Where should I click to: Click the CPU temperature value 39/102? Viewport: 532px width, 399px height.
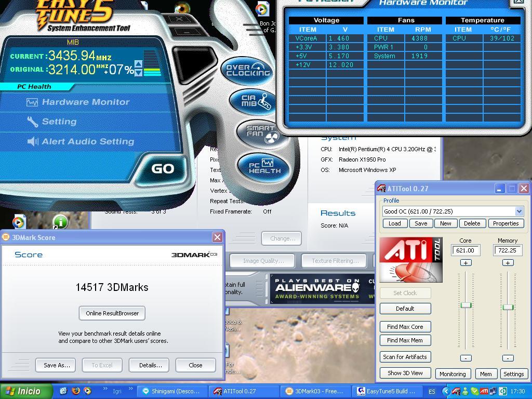coord(502,38)
